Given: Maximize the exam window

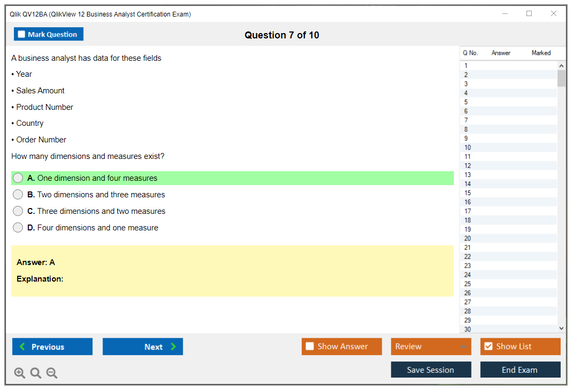Looking at the screenshot, I should 529,14.
